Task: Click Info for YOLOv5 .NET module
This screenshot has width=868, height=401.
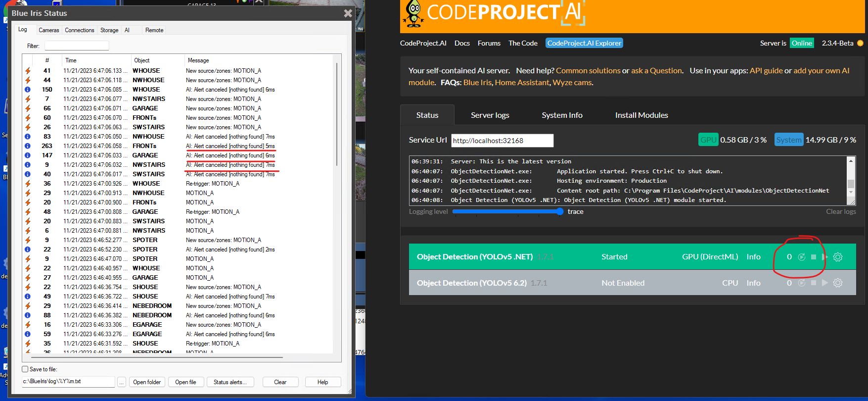Action: [754, 257]
